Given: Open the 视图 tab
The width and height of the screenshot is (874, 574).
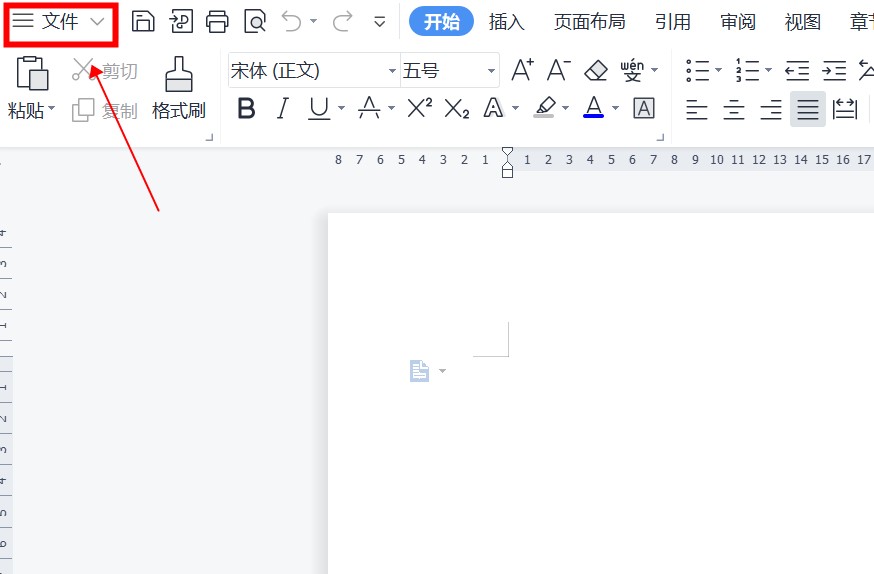Looking at the screenshot, I should [x=803, y=22].
